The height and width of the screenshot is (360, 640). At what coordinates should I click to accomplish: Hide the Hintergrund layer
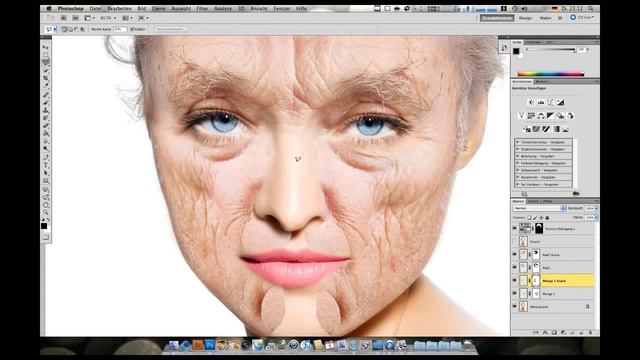pos(515,306)
